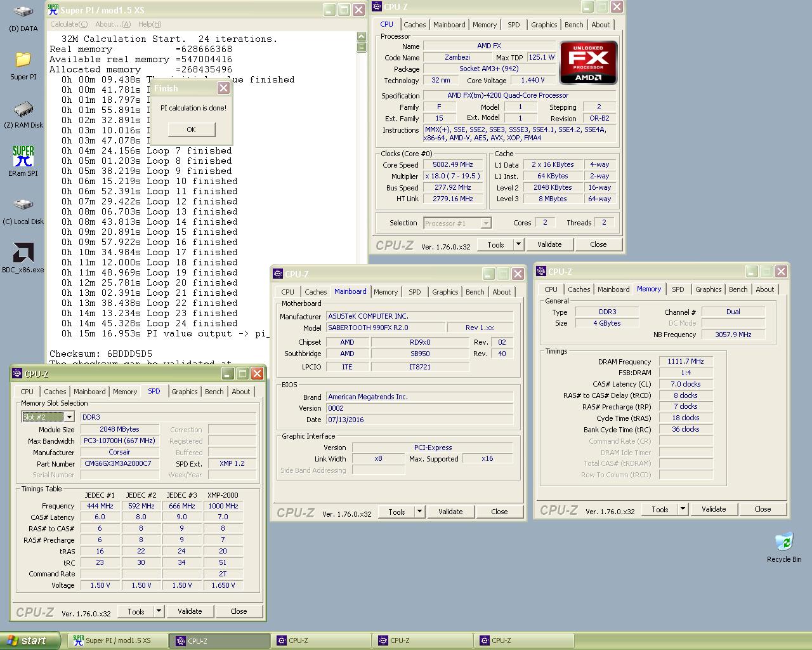Click the Memory CPU-Z window title icon

click(541, 272)
